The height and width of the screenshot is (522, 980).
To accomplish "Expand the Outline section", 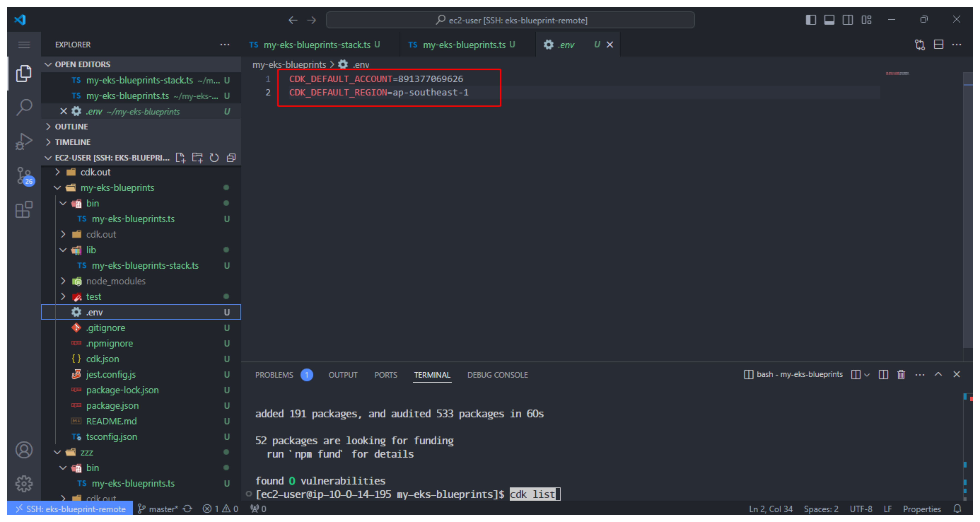I will 141,127.
